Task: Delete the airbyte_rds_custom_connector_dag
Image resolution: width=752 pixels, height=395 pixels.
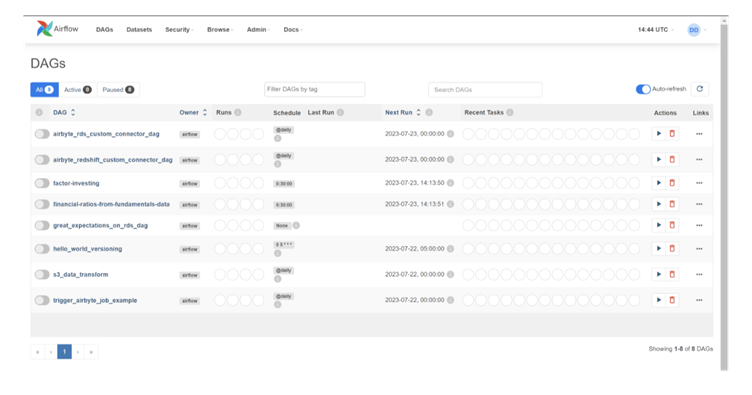Action: tap(672, 134)
